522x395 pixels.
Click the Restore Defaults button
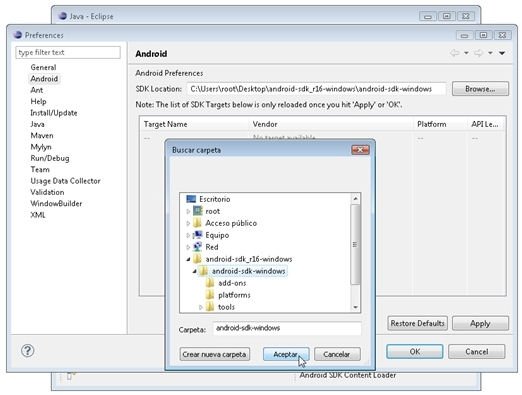point(417,323)
